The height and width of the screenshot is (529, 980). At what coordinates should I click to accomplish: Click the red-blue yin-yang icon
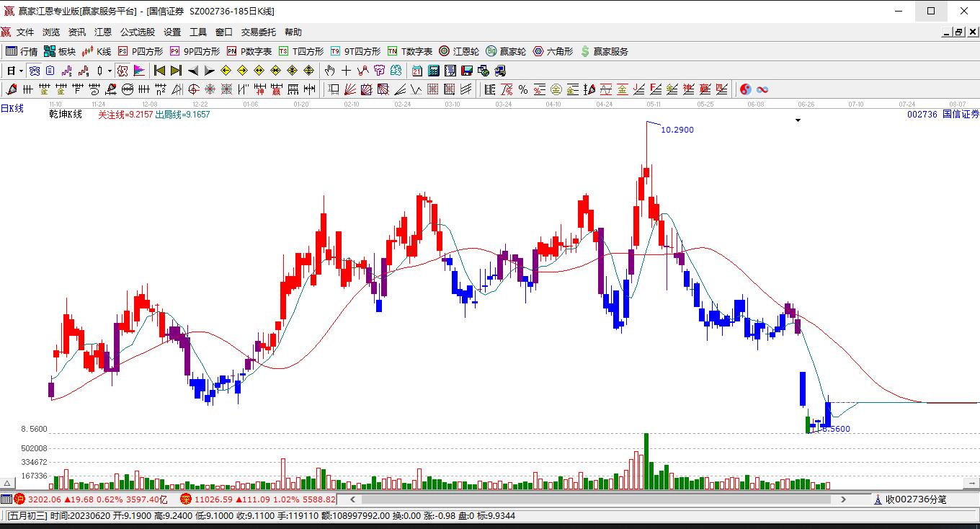[746, 89]
